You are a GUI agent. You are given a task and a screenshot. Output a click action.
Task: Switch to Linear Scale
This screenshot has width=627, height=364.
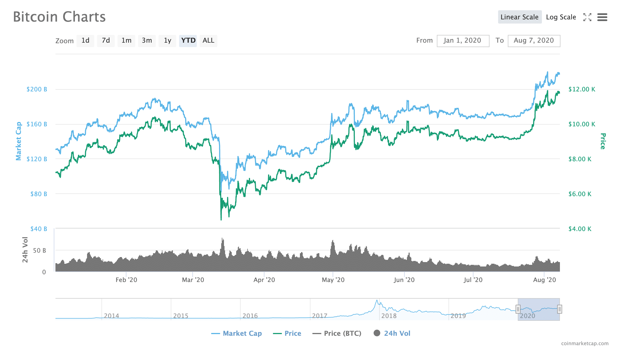(x=519, y=17)
